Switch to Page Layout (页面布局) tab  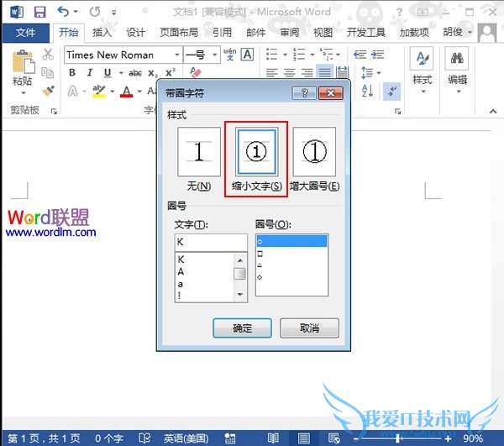pyautogui.click(x=179, y=33)
